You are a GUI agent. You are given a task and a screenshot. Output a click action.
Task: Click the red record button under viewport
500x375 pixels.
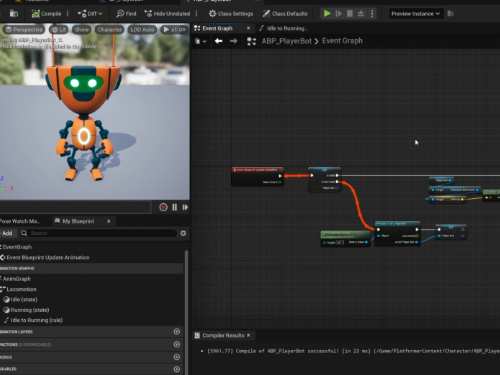point(163,207)
